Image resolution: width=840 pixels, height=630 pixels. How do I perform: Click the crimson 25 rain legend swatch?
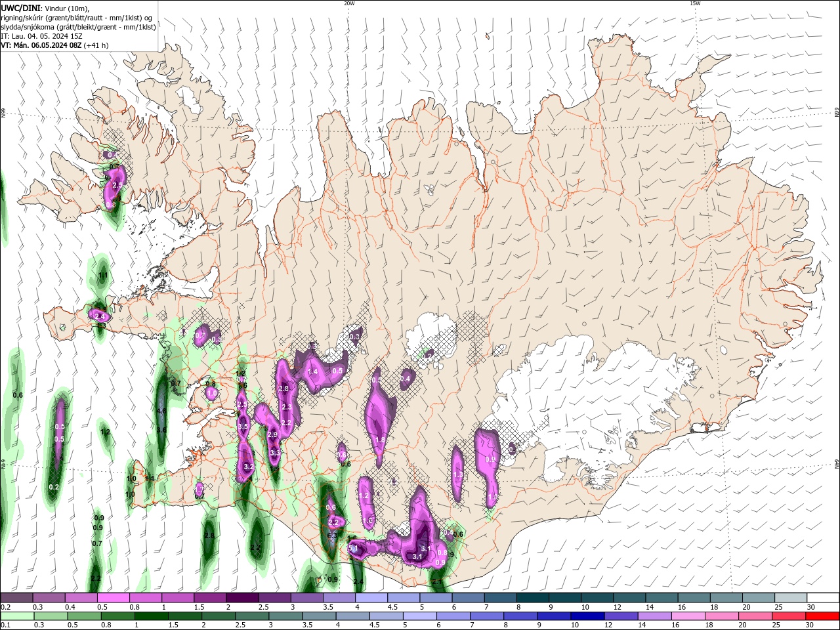[789, 616]
